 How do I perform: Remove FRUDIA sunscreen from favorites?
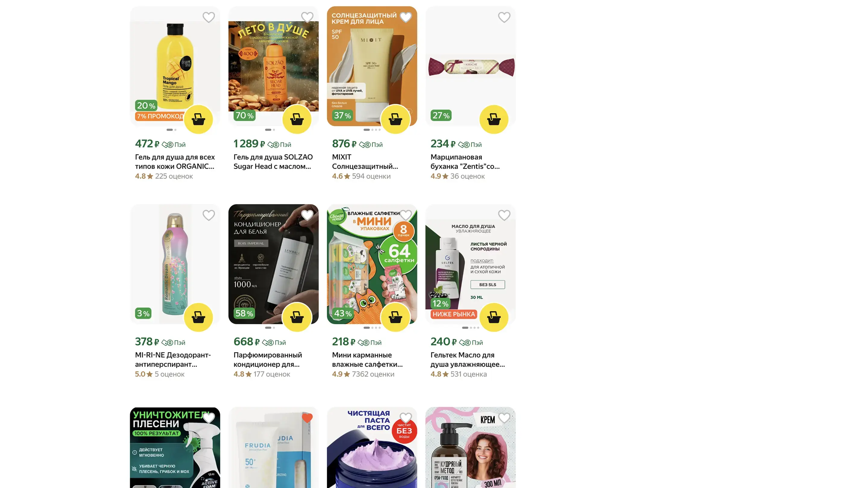(307, 418)
